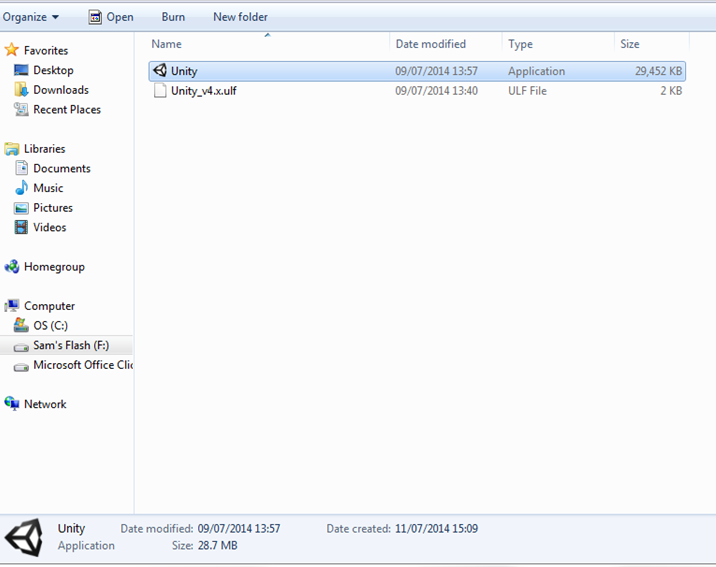Click the 2 KB size cell
716x567 pixels.
pyautogui.click(x=671, y=91)
